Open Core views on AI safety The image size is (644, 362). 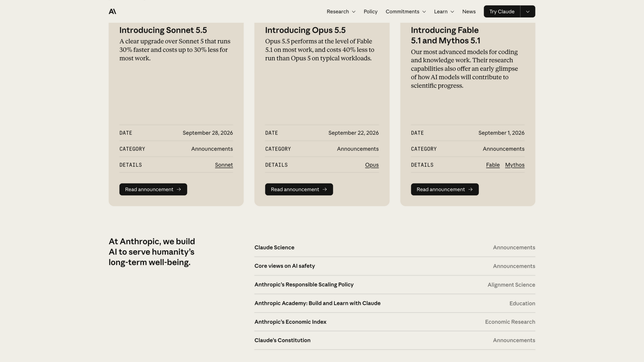pos(394,266)
